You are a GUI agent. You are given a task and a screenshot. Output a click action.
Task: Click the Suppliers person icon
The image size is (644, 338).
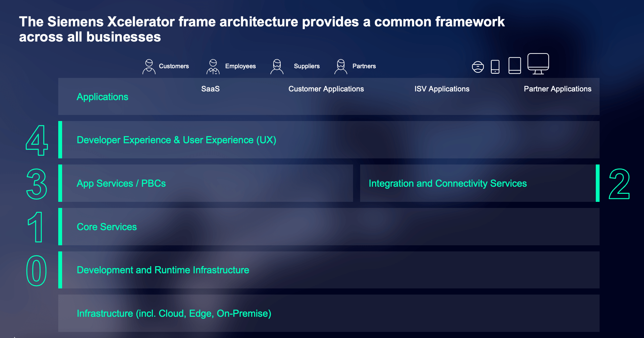tap(277, 67)
